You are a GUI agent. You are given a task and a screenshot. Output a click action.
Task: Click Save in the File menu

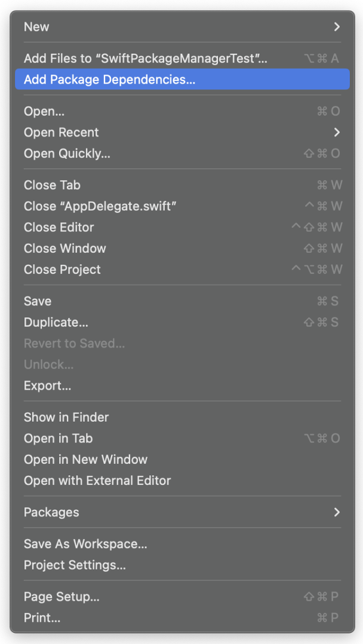coord(182,301)
